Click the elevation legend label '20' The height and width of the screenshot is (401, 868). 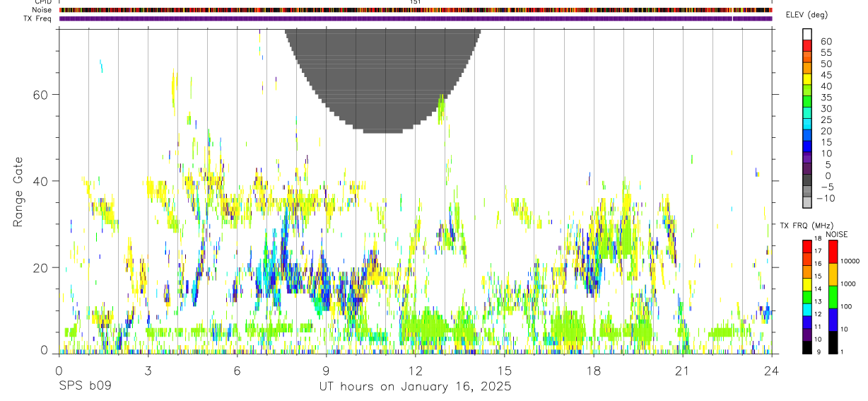(x=826, y=131)
